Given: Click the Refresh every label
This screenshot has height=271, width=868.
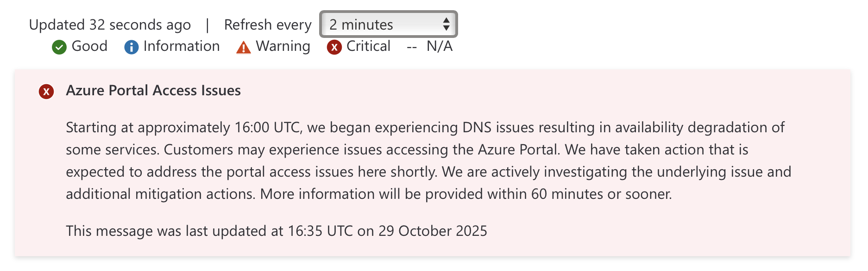Looking at the screenshot, I should pos(268,25).
